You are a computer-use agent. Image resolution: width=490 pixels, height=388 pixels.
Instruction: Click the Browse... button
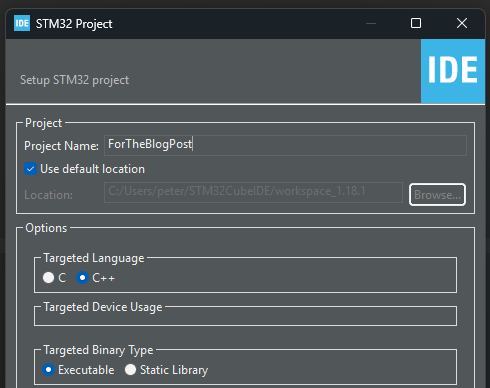(437, 195)
